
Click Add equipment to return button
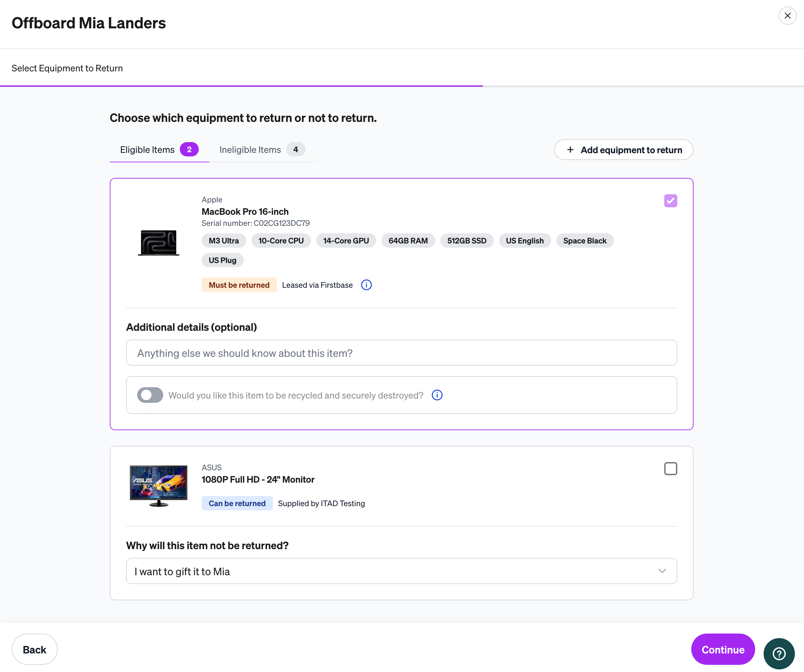[623, 150]
